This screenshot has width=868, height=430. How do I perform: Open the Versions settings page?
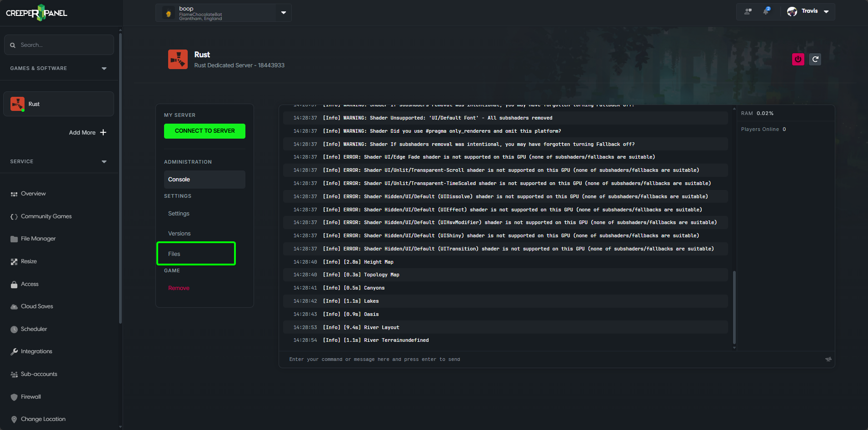179,233
